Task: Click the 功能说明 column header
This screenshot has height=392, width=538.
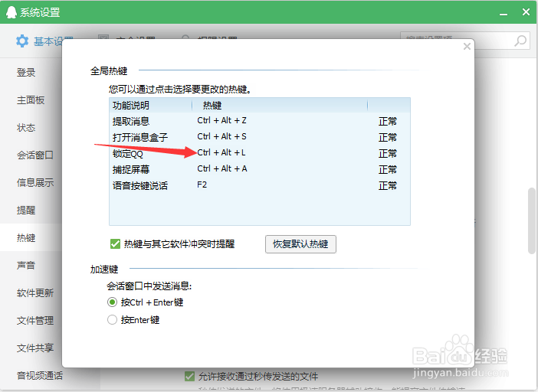Action: coord(151,105)
